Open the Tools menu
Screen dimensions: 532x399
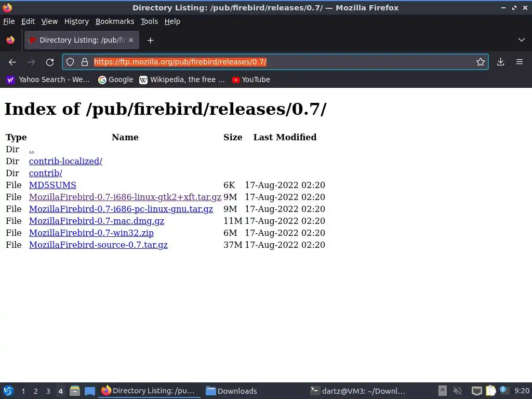click(149, 21)
